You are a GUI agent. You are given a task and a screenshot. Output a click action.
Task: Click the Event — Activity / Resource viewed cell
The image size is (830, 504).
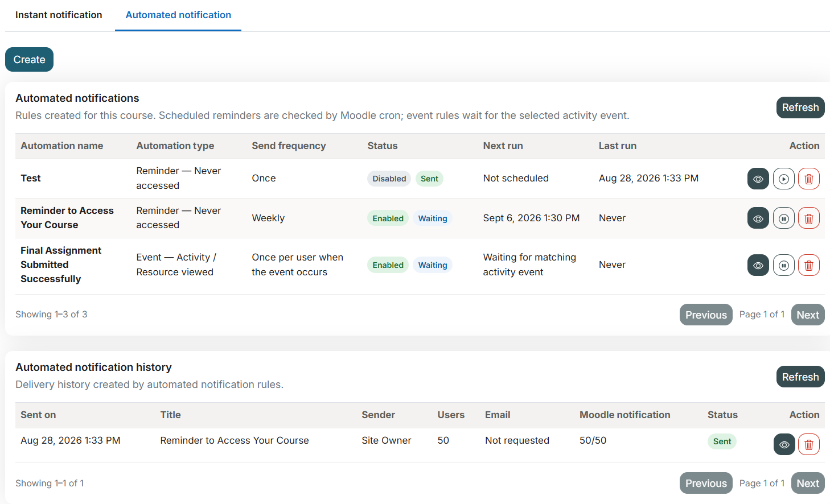coord(176,265)
